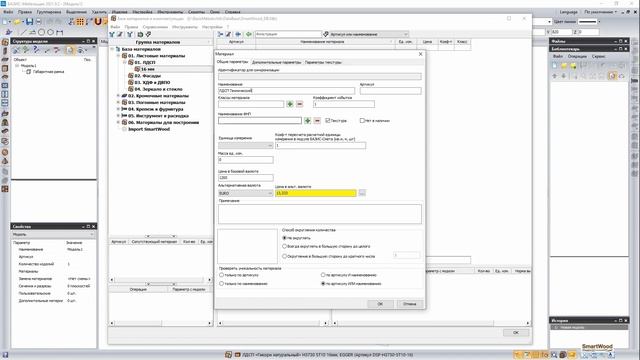The width and height of the screenshot is (640, 360).
Task: Click Отмена in the Материал dialog
Action: coord(409,304)
